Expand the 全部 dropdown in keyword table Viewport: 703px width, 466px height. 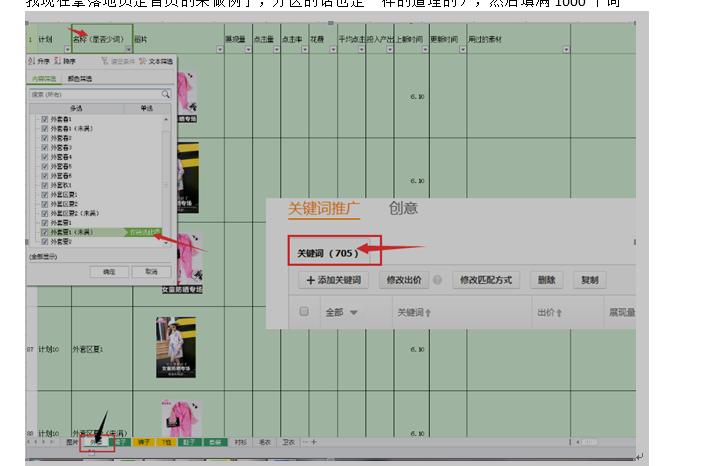pyautogui.click(x=354, y=313)
